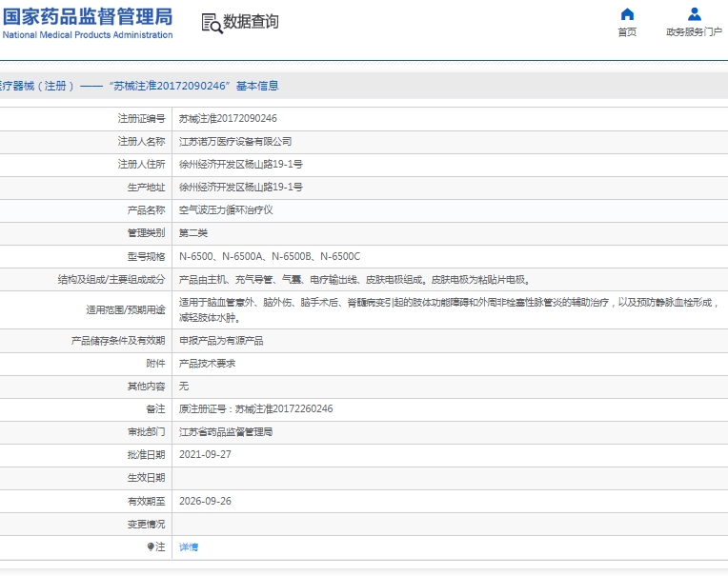Open the 政务服务门户 user portal icon
The width and height of the screenshot is (728, 576).
coord(694,14)
